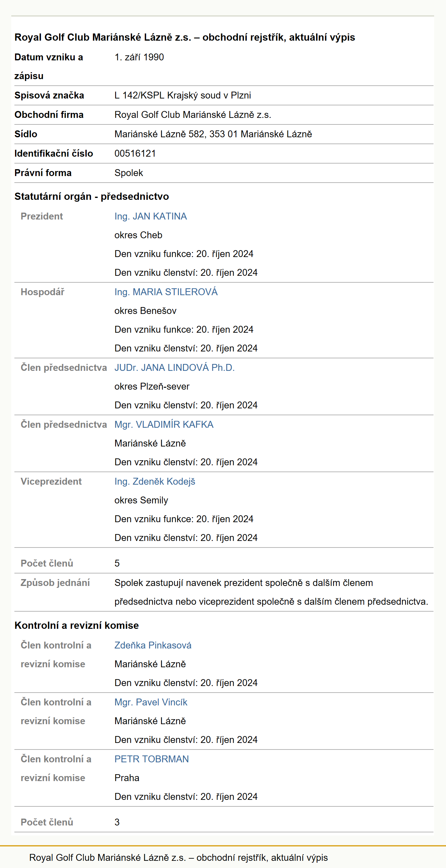This screenshot has width=446, height=868.
Task: Click the Hospodář role label
Action: click(x=43, y=292)
